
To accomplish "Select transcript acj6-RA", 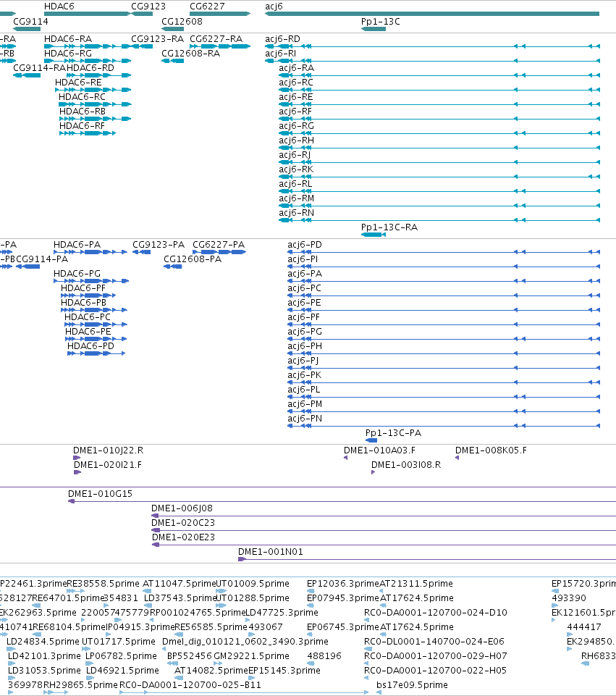I will tap(296, 67).
